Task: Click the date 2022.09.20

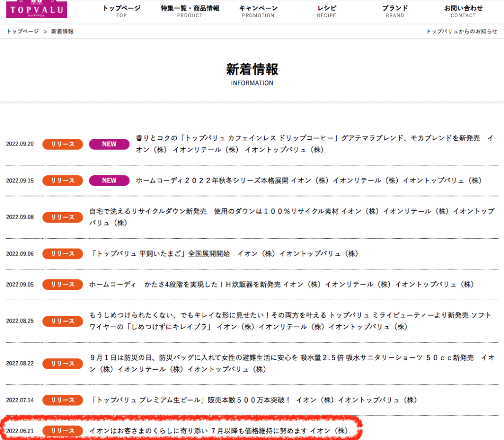Action: 20,144
